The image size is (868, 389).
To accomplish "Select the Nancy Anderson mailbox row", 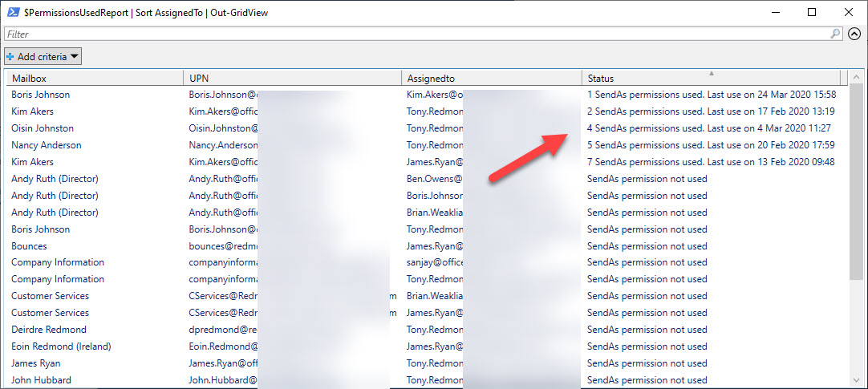I will [x=47, y=145].
